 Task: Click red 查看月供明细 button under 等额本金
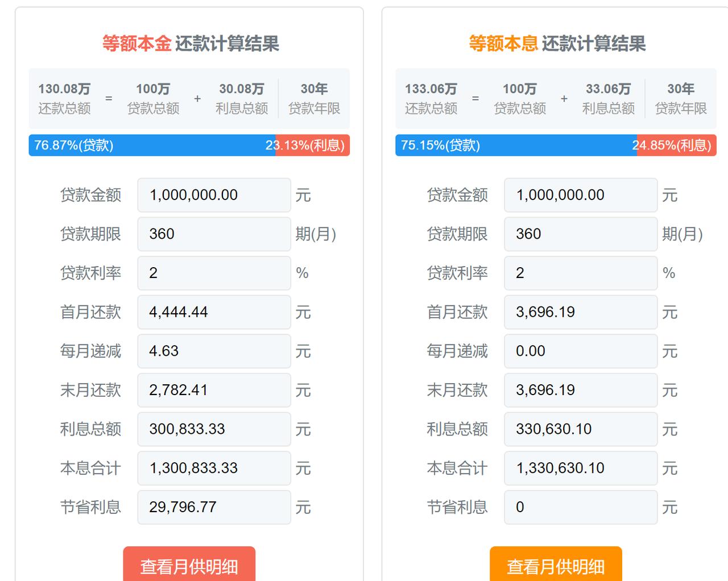189,566
